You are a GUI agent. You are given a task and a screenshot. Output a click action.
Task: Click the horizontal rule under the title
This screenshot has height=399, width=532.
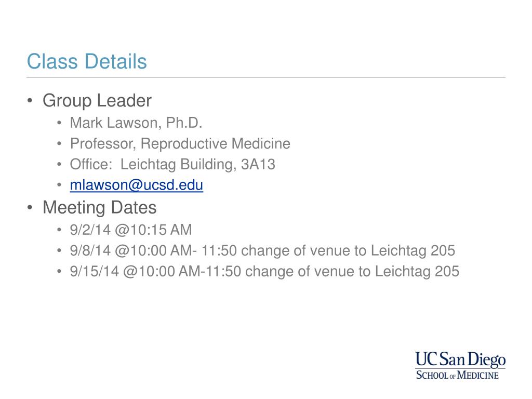click(x=266, y=78)
